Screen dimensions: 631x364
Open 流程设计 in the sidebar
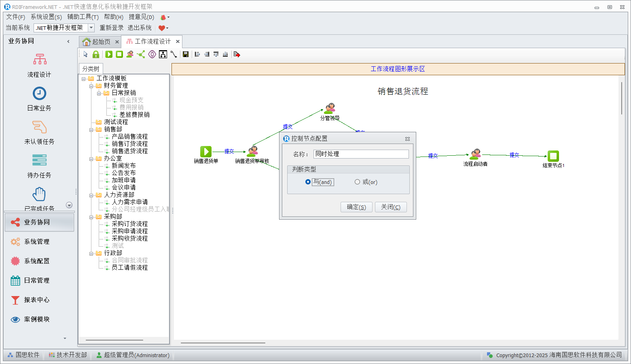coord(39,66)
